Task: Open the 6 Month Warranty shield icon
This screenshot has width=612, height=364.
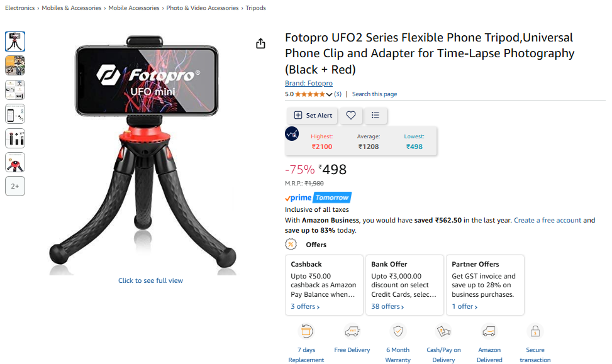Action: pyautogui.click(x=398, y=331)
